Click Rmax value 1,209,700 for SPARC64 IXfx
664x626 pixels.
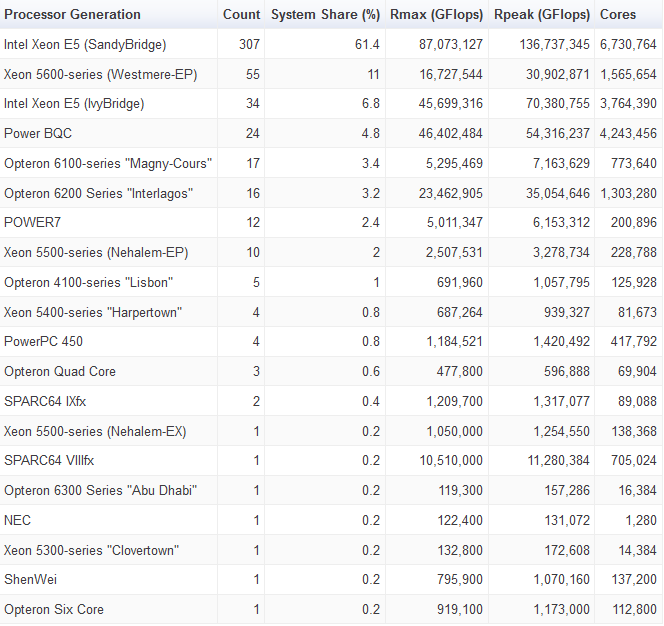(454, 402)
